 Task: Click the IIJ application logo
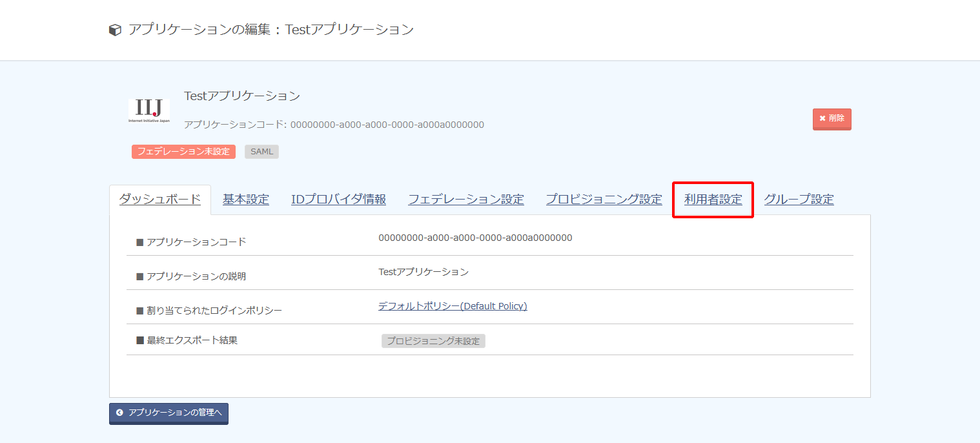(x=149, y=111)
